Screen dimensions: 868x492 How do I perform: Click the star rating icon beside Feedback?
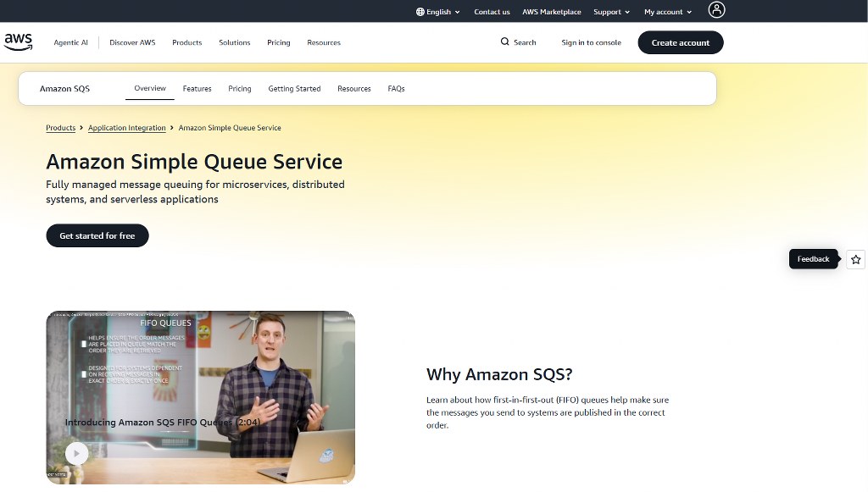click(856, 259)
